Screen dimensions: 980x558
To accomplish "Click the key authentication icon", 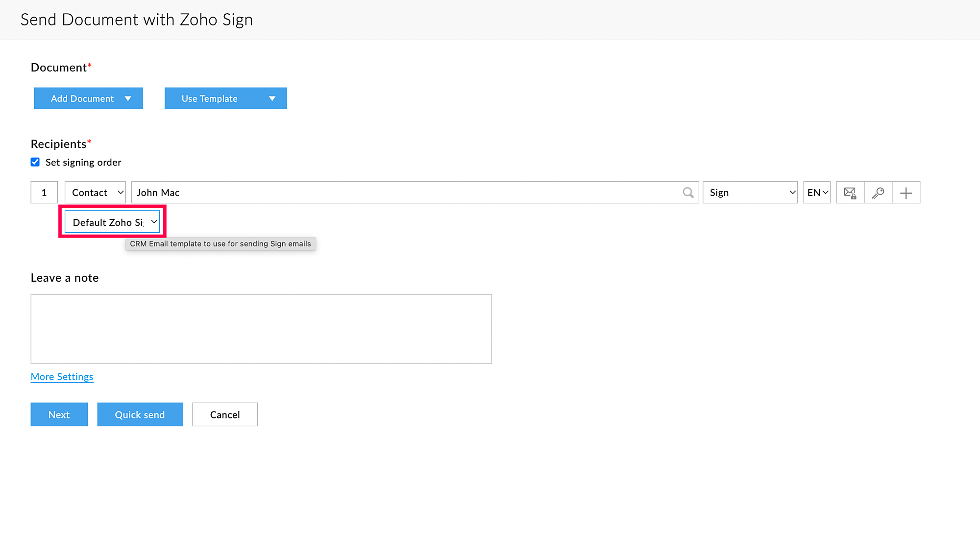I will [878, 193].
